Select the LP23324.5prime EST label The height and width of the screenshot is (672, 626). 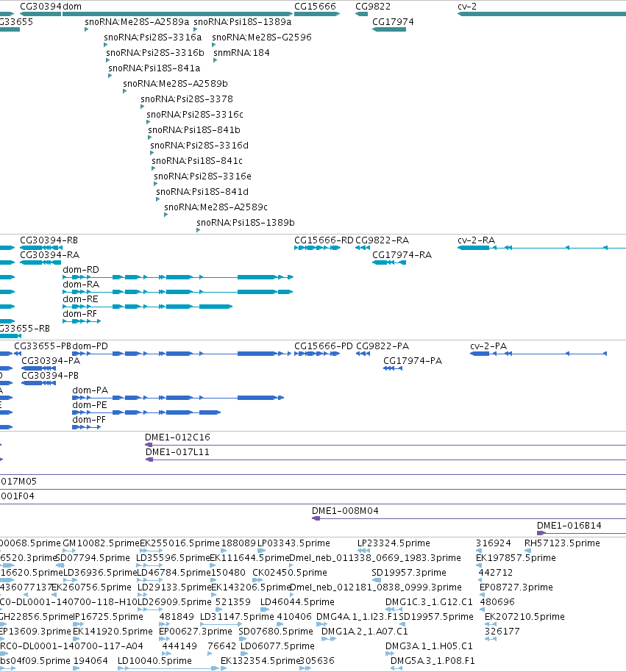(394, 543)
